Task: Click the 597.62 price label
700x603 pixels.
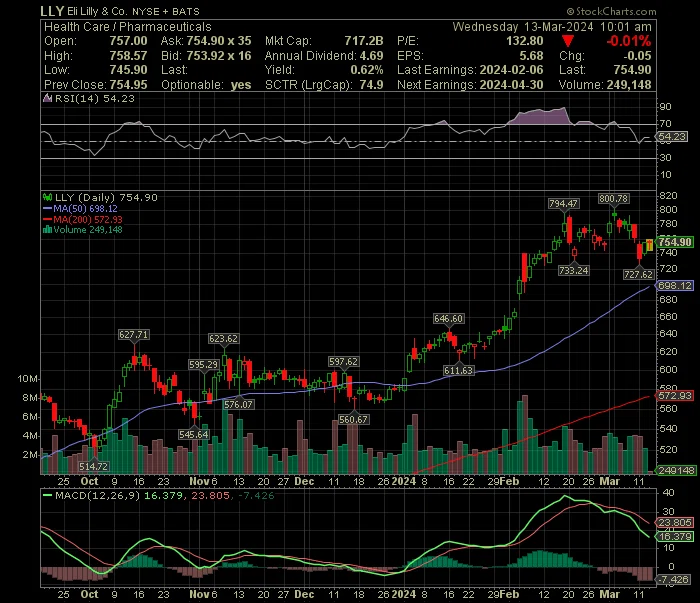Action: pos(343,362)
